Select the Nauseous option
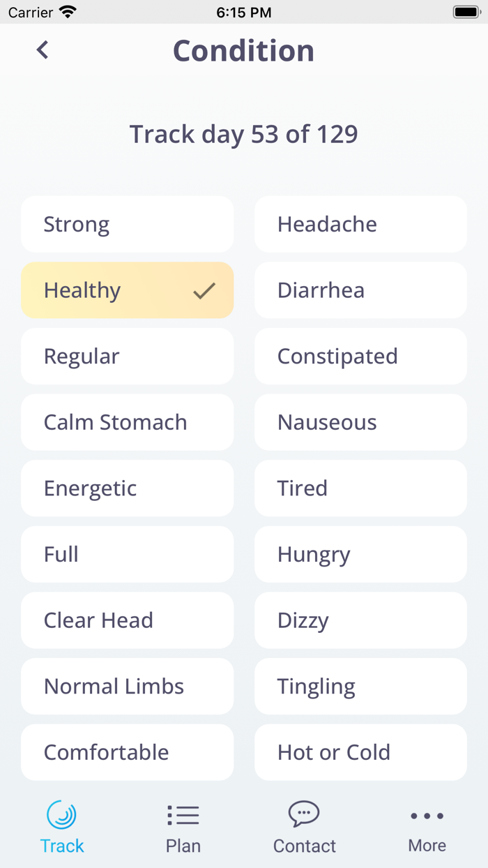Screen dimensions: 488x868 coord(360,422)
